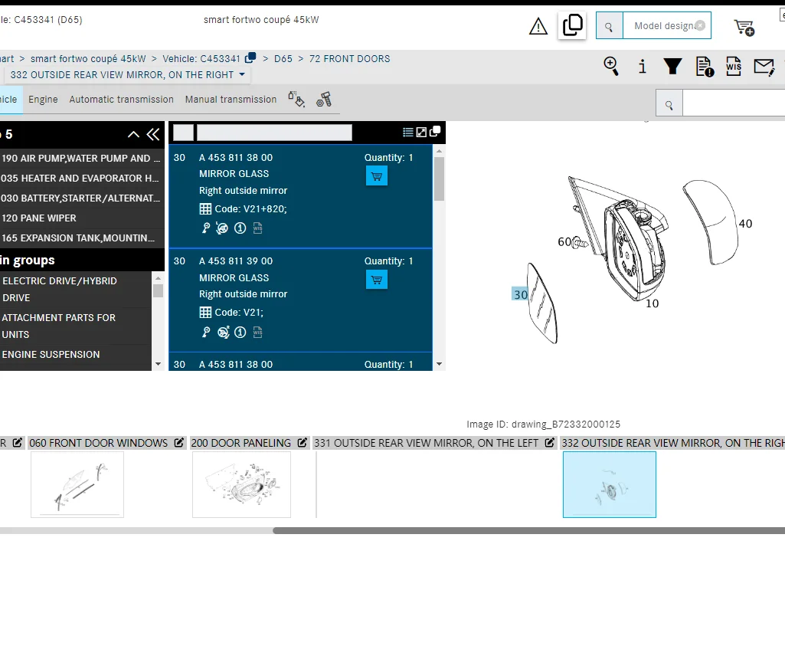
Task: Click the copy documents icon in header
Action: pyautogui.click(x=572, y=25)
